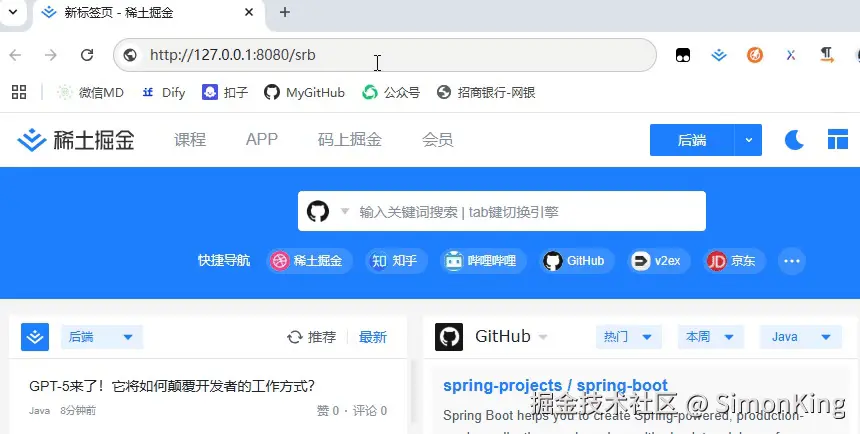Switch page layout with the layout icon
This screenshot has width=860, height=434.
838,140
